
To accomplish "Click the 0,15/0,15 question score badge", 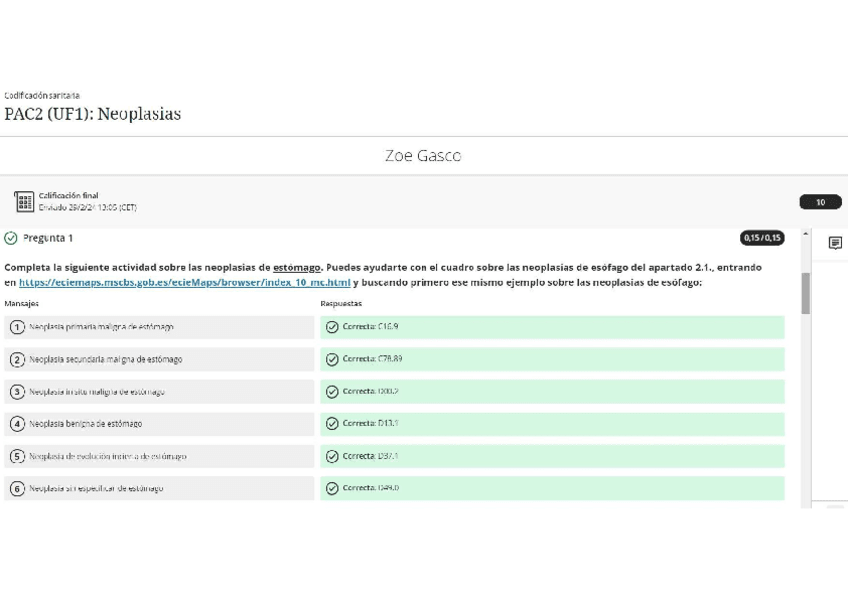I will click(761, 238).
